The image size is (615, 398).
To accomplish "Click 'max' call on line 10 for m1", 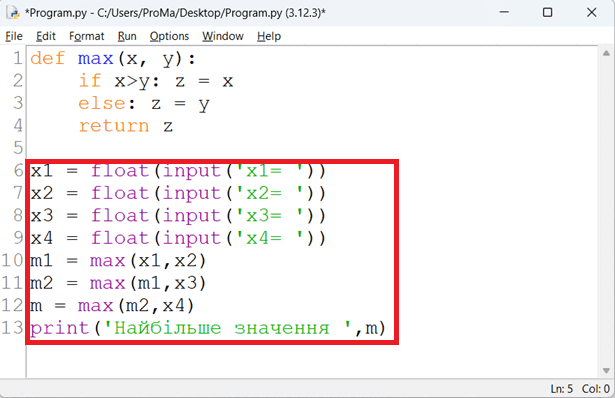I will pos(107,261).
